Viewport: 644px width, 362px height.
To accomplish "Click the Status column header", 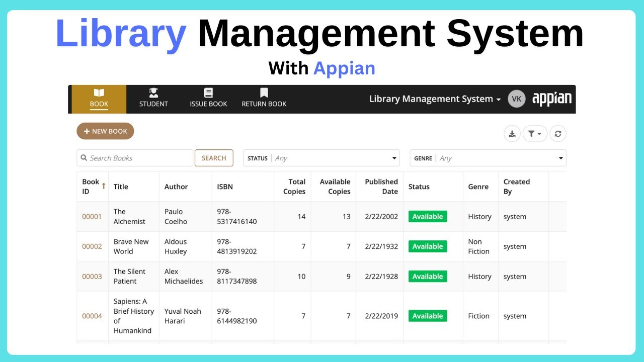I will (419, 187).
